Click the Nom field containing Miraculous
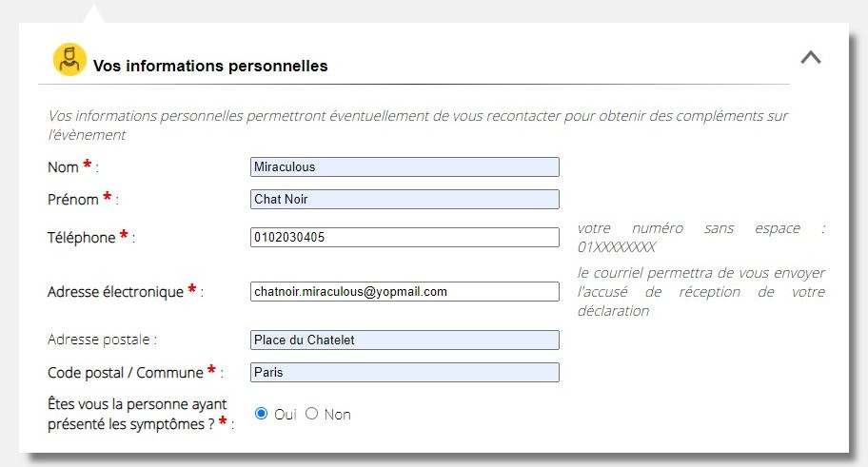This screenshot has width=868, height=467. click(x=404, y=167)
